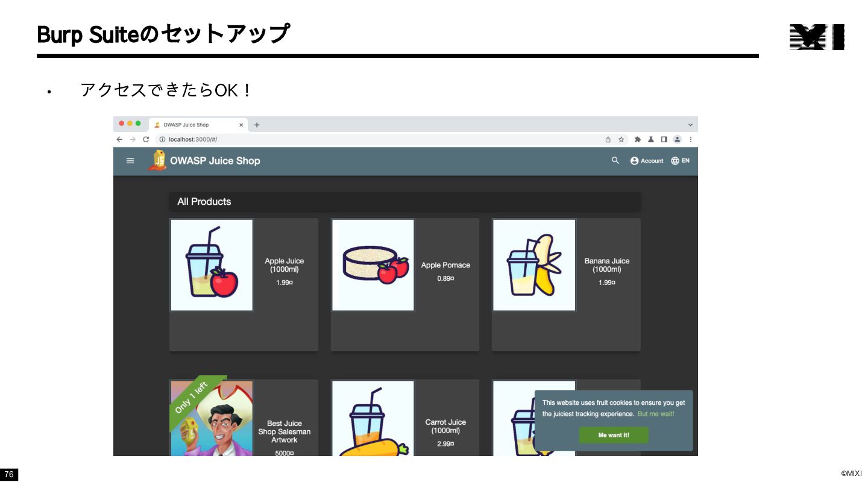Open the Account menu
Image resolution: width=868 pixels, height=488 pixels.
(647, 161)
